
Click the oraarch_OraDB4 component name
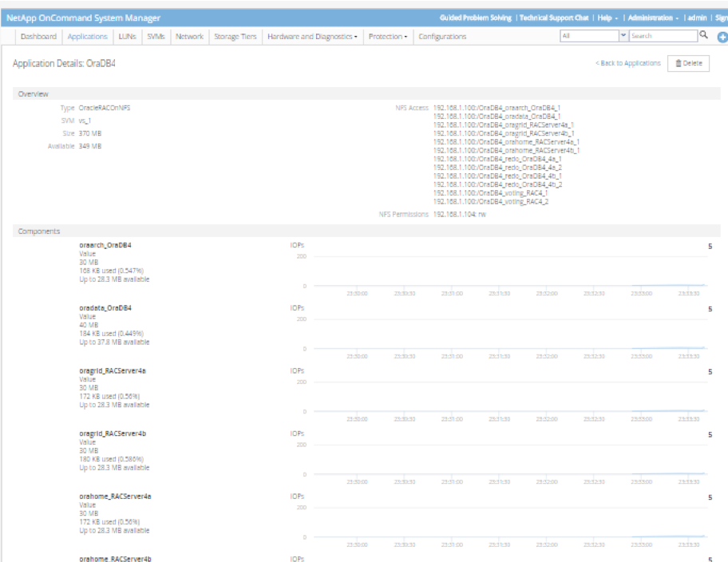coord(105,245)
